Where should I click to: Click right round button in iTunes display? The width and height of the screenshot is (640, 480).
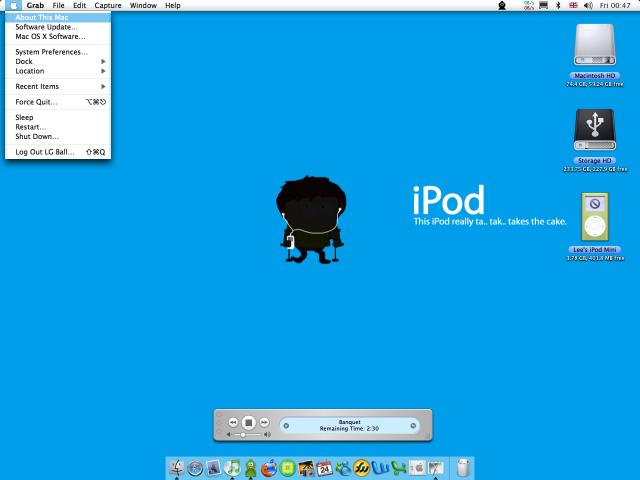coord(413,426)
